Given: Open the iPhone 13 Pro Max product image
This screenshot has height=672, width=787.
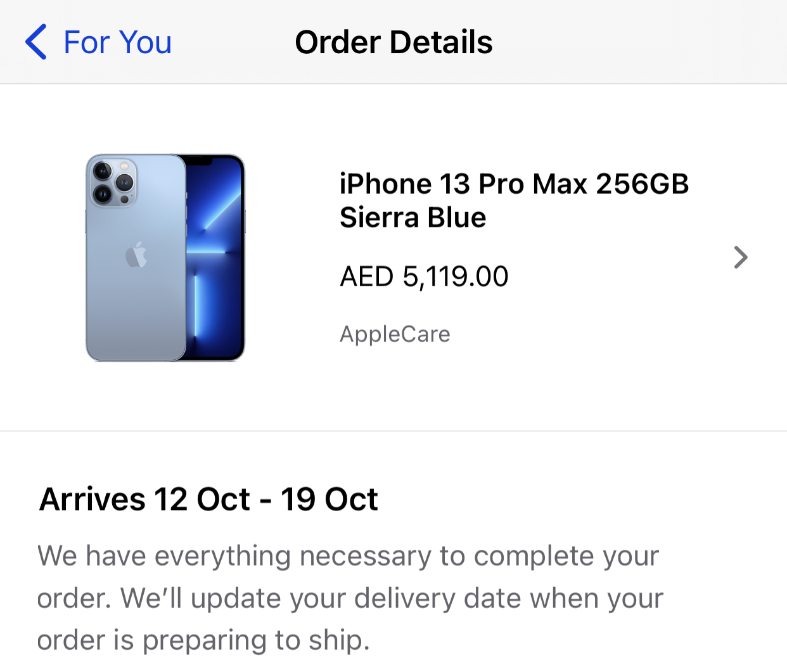Looking at the screenshot, I should (165, 258).
